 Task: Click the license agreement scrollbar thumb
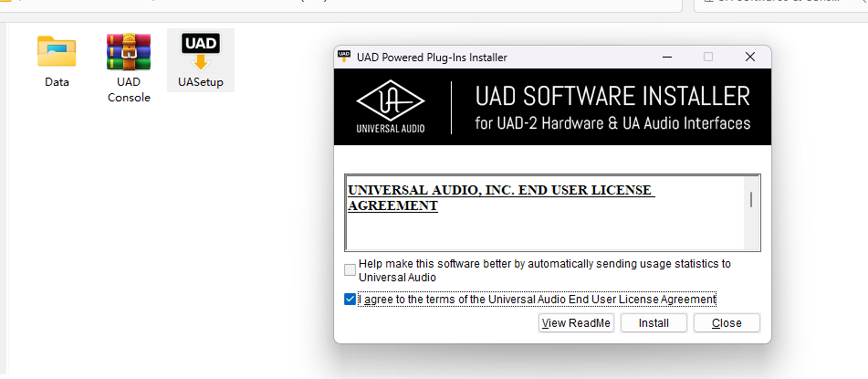tap(751, 199)
